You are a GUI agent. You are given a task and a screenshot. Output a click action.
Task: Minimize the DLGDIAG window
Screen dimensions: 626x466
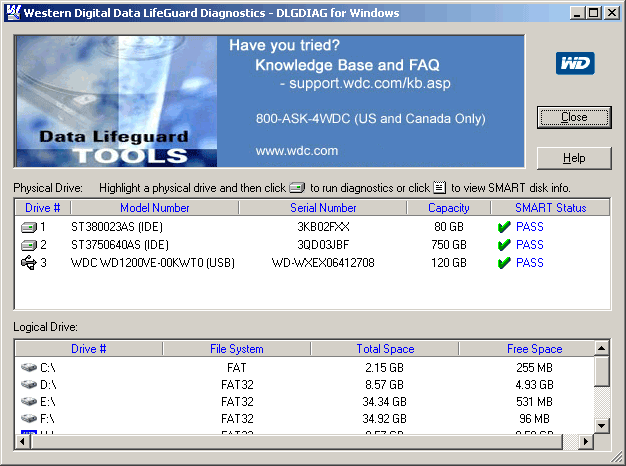pos(576,13)
